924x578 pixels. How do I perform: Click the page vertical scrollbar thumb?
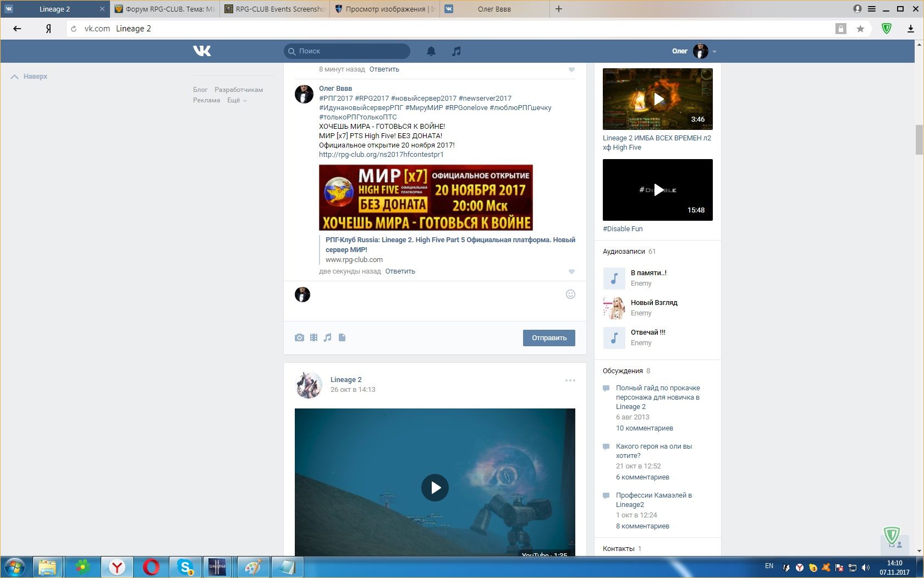point(919,140)
